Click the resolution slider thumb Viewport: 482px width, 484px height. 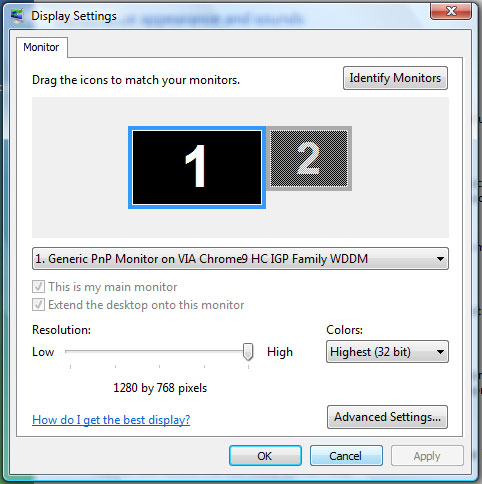(248, 352)
